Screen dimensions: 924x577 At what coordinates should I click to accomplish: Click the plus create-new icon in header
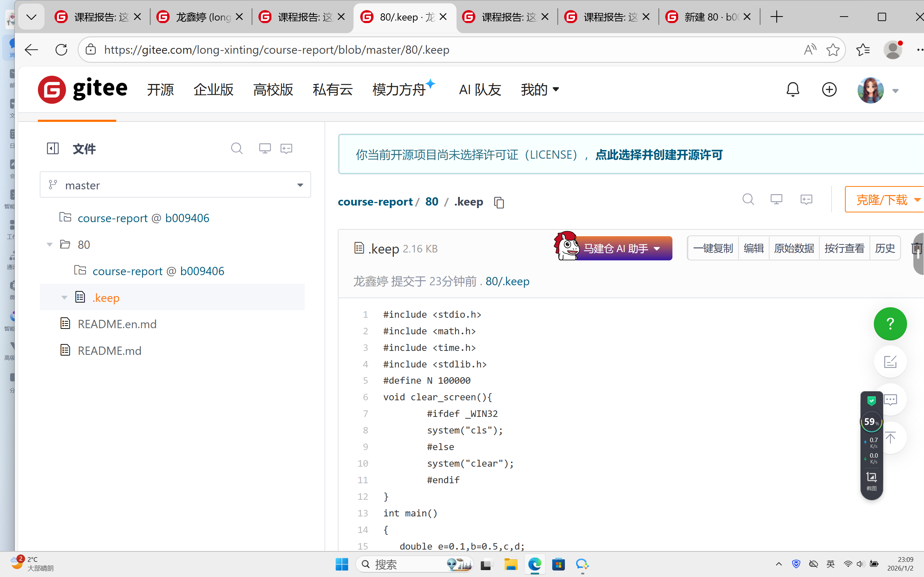(829, 90)
